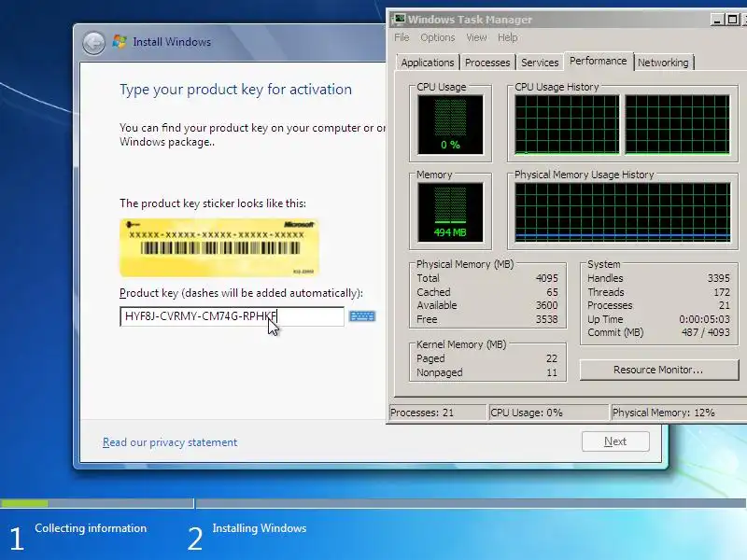Click the left CPU Usage History graph
Image resolution: width=747 pixels, height=560 pixels.
(567, 125)
